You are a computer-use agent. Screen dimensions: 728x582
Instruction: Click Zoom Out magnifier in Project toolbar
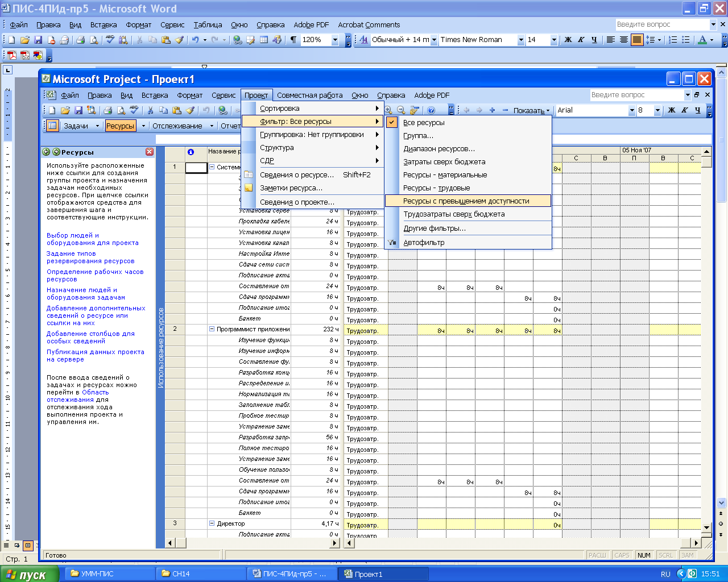(x=401, y=110)
